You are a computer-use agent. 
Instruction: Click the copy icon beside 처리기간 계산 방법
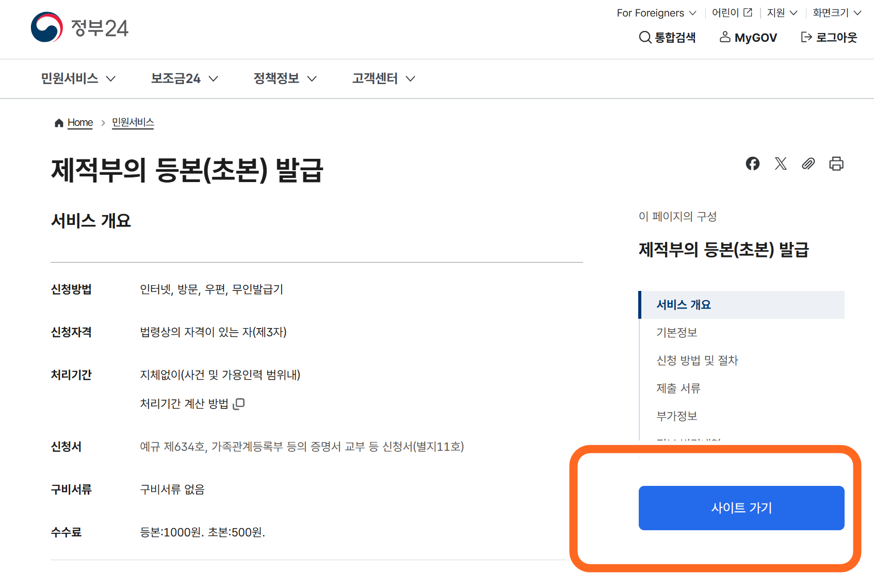[238, 403]
